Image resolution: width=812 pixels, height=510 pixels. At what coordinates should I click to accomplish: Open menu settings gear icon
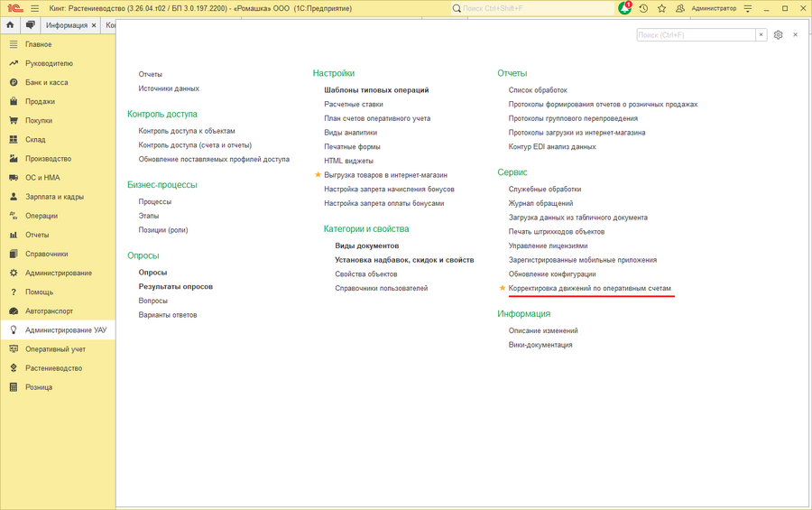coord(778,34)
